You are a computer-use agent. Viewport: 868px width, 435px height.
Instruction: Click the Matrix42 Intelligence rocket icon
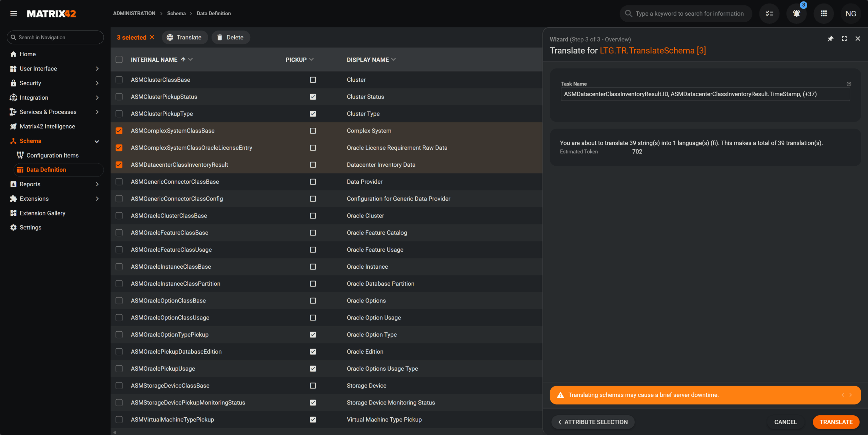pyautogui.click(x=13, y=126)
